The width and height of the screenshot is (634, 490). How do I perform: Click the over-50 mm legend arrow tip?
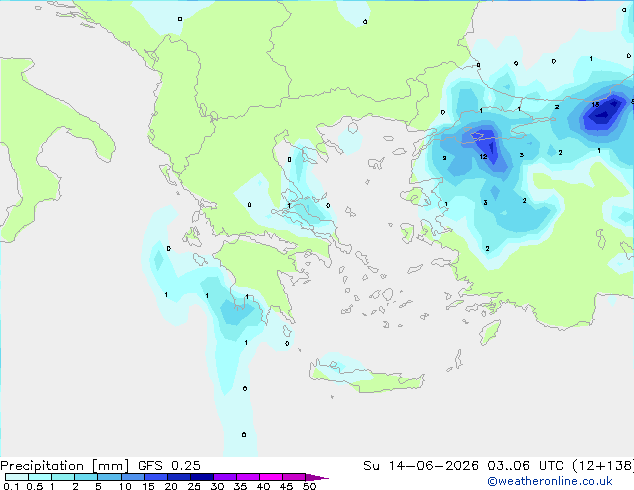[x=317, y=477]
